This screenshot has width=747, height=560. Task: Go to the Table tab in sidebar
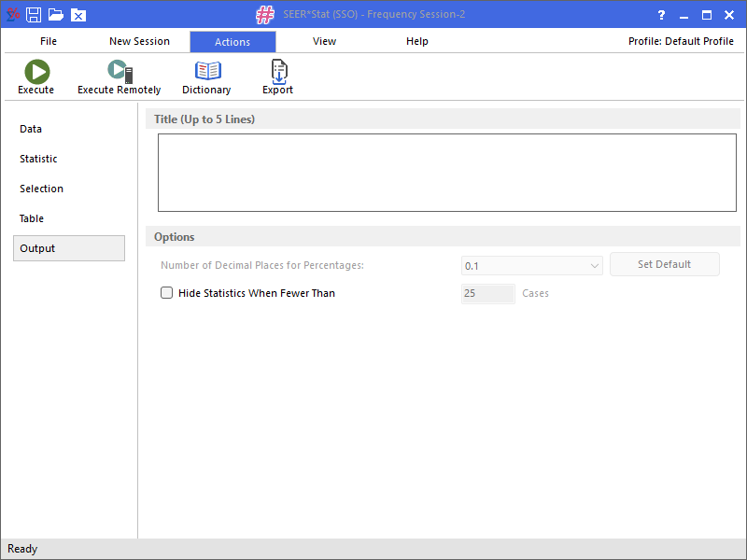click(32, 218)
